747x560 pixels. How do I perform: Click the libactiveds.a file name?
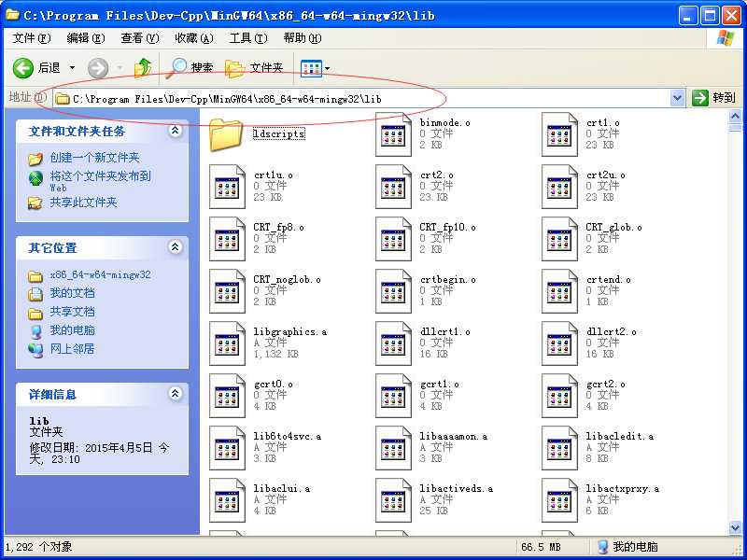[x=456, y=488]
